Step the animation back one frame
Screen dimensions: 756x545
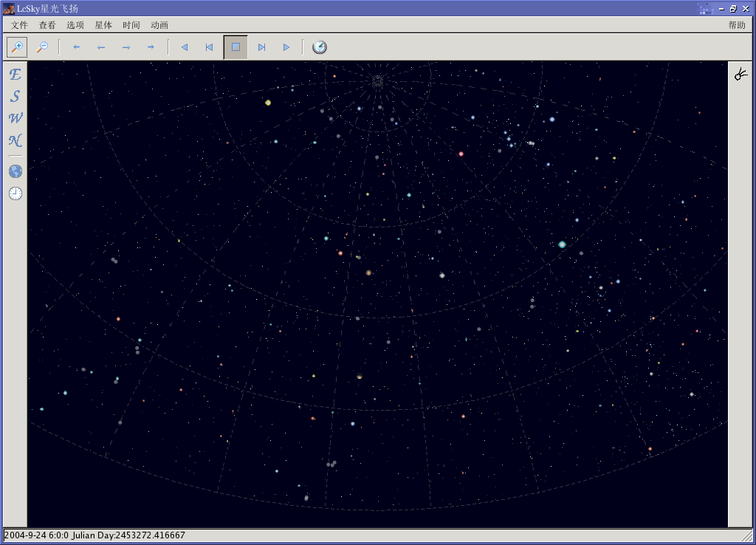click(209, 47)
